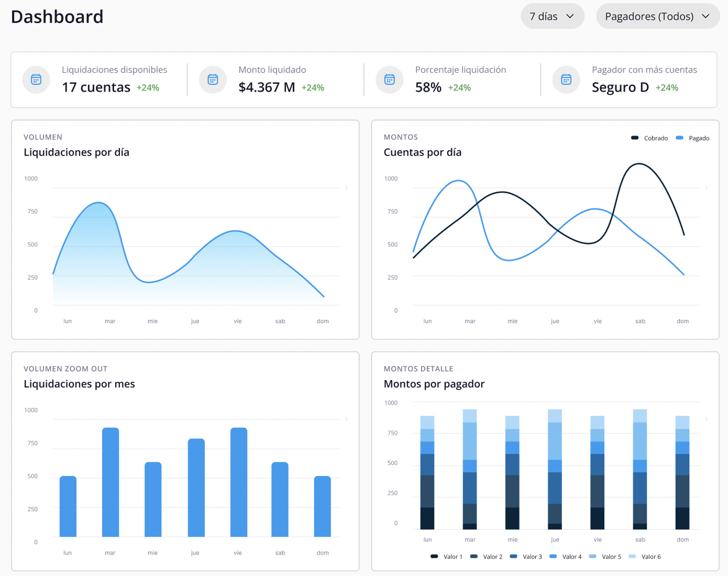This screenshot has width=728, height=576.
Task: Open the 7 días dropdown
Action: pyautogui.click(x=552, y=16)
